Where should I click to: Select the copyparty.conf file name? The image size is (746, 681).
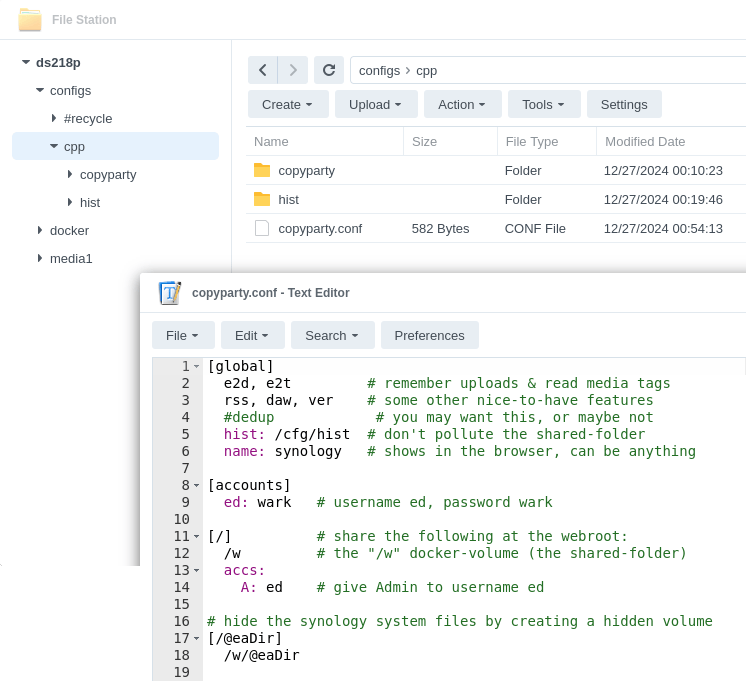coord(320,228)
